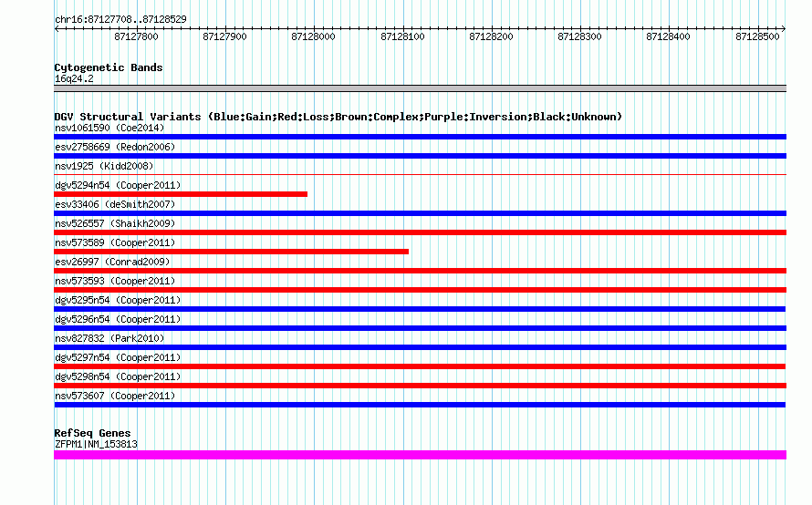Click the blue bar under esv33406
Screen dimensions: 812x505
pos(420,213)
